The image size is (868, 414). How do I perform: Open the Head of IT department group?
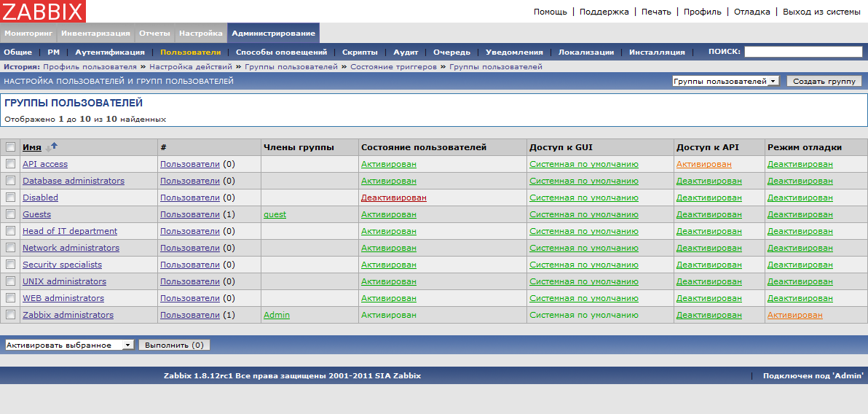click(70, 231)
